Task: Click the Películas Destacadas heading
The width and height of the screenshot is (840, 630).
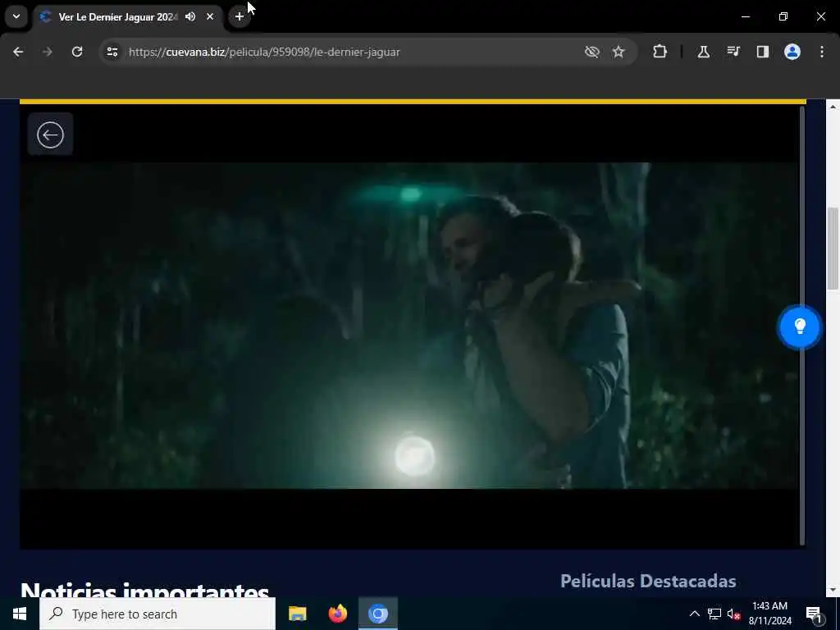Action: click(x=648, y=582)
